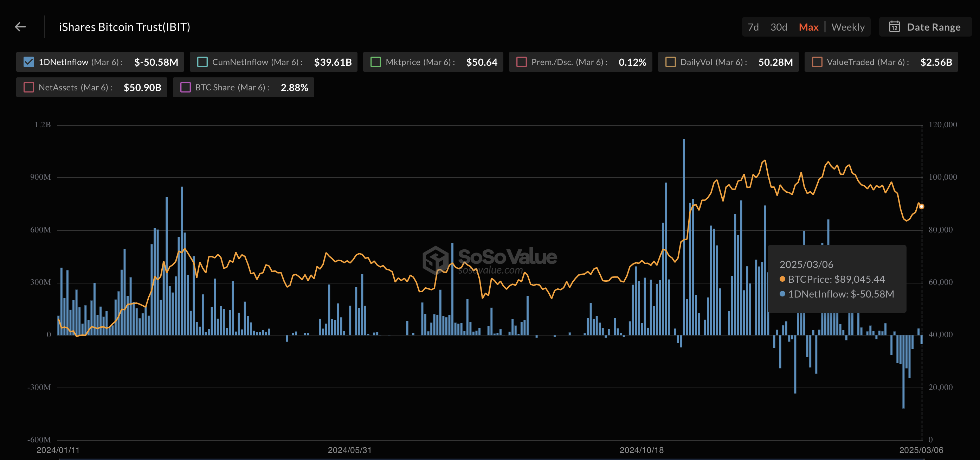Click the BTC price marker dot on line
The image size is (980, 460).
point(921,206)
